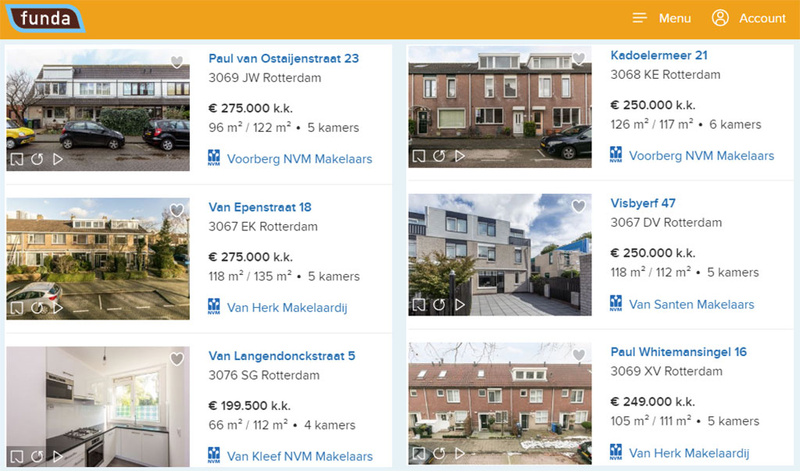
Task: Open the Paul Whitemansingel 16 listing link
Action: tap(678, 352)
